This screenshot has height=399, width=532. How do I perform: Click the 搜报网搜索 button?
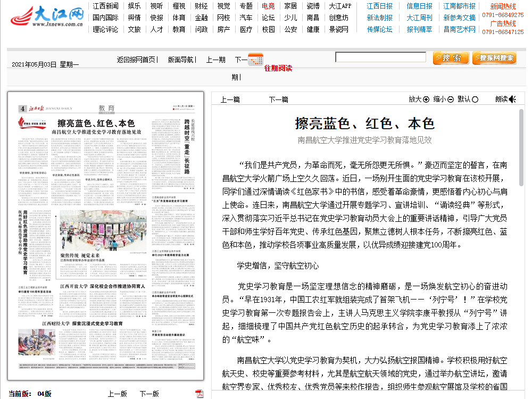coord(494,58)
